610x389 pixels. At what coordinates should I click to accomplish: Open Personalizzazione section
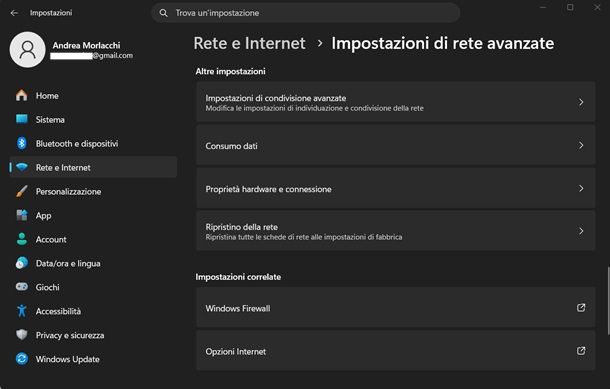point(93,191)
